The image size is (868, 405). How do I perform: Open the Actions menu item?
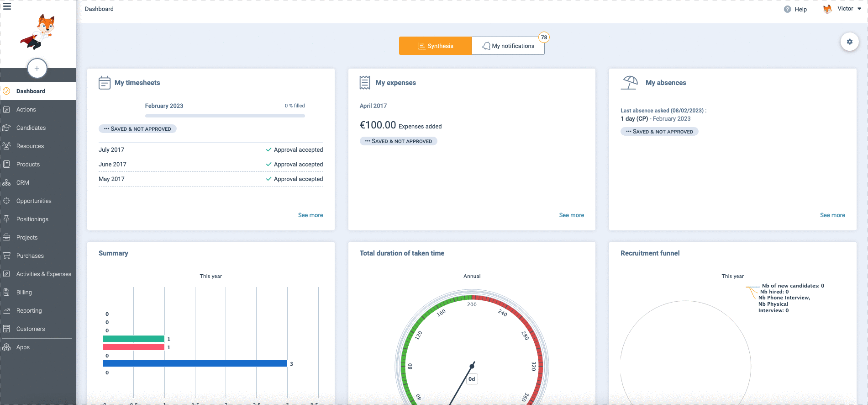pos(38,109)
